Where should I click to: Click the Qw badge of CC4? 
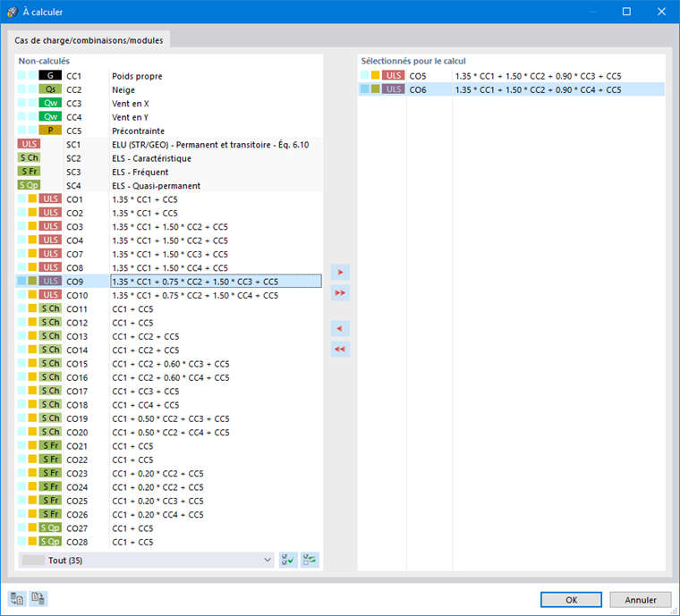click(50, 116)
